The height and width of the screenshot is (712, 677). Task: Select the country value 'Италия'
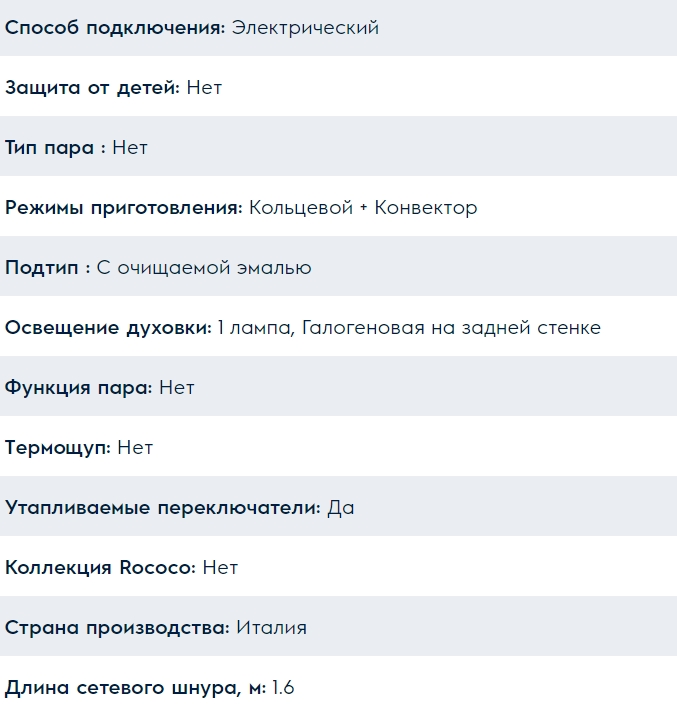point(272,628)
